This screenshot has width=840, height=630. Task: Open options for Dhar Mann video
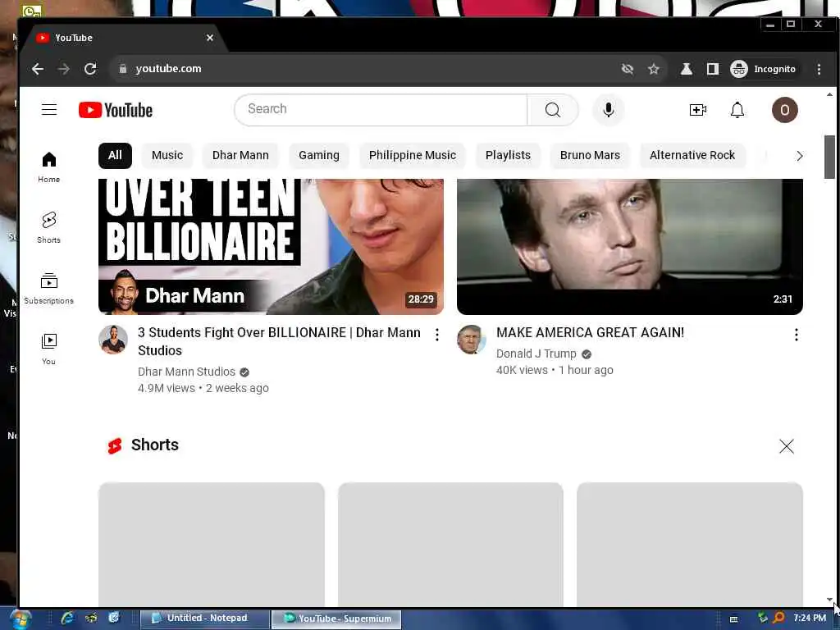pyautogui.click(x=437, y=335)
